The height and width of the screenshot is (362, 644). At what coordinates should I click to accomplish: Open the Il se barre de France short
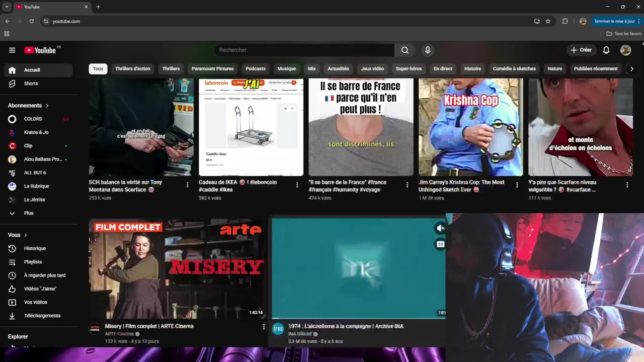pyautogui.click(x=361, y=127)
